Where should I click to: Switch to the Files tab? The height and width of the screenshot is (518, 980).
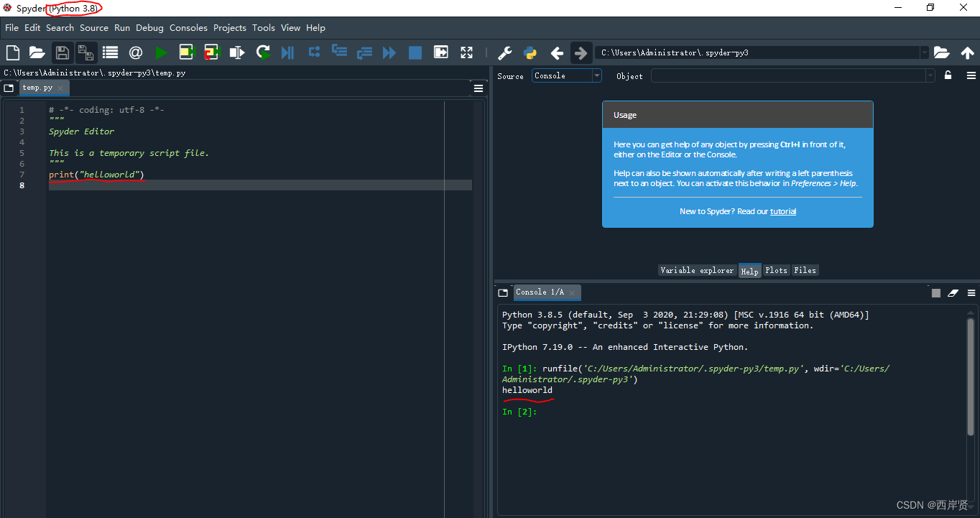pos(805,270)
